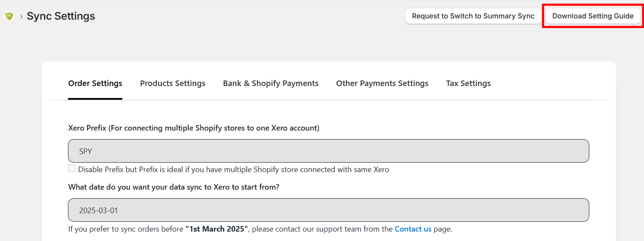Screen dimensions: 644x241
Task: Click the Disable Prefix checkbox label text
Action: point(233,170)
